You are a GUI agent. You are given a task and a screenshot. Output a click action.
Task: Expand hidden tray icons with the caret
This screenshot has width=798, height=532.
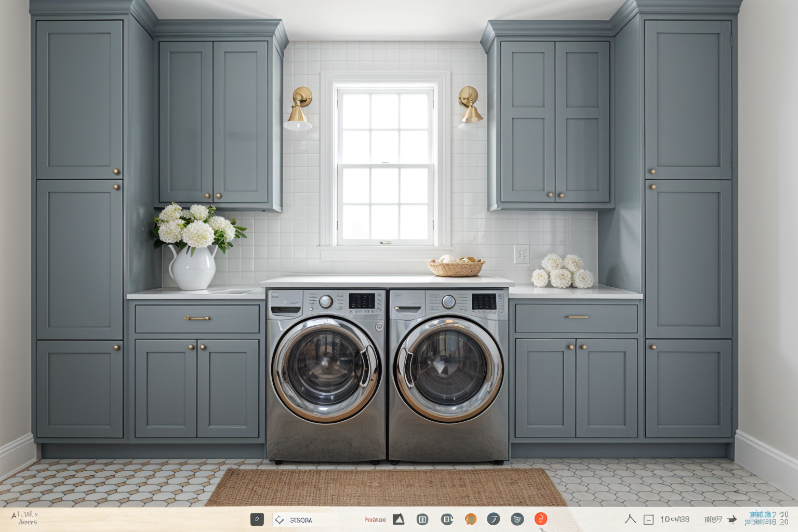tap(630, 519)
